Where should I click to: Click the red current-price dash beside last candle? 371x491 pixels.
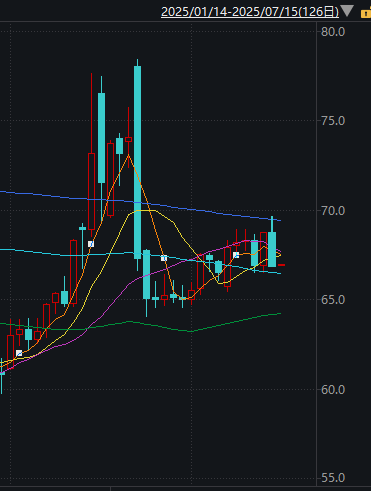point(281,265)
